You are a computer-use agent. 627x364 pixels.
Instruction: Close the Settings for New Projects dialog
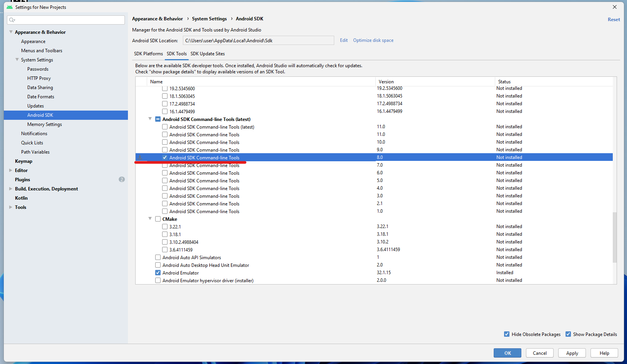(614, 7)
